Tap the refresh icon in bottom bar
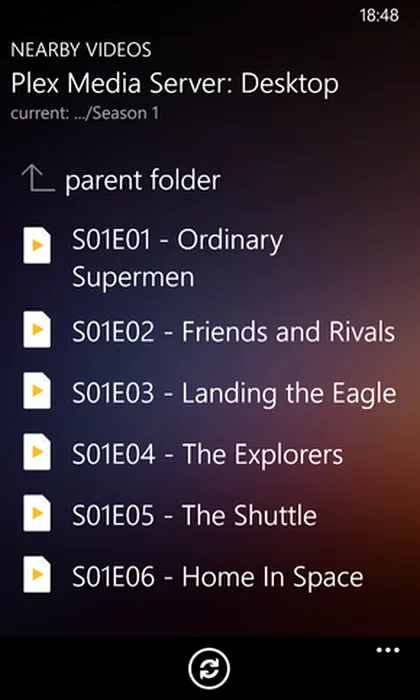The width and height of the screenshot is (420, 700). [x=209, y=668]
